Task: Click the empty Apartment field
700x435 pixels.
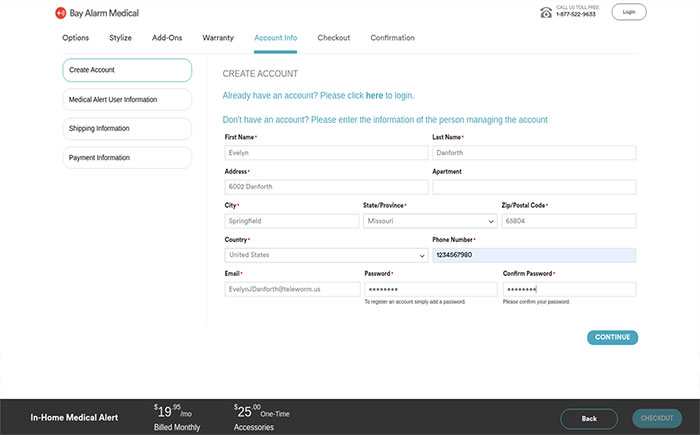Action: coord(534,187)
